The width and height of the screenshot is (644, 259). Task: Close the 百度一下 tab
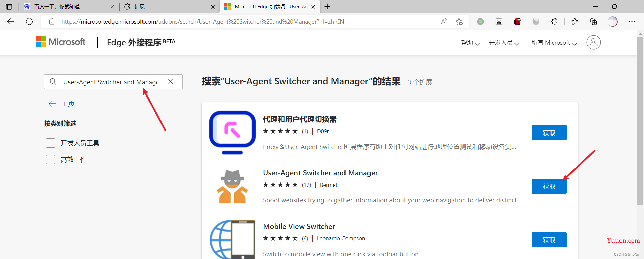112,7
